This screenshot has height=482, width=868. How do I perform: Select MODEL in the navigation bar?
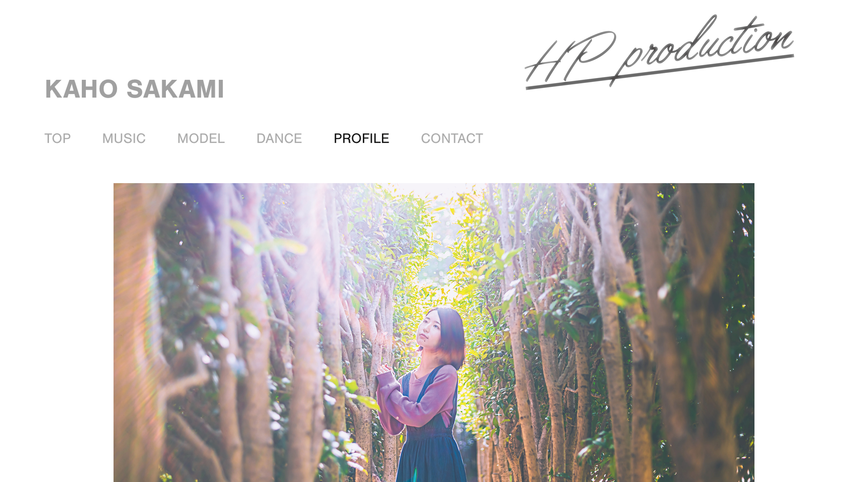(x=201, y=139)
